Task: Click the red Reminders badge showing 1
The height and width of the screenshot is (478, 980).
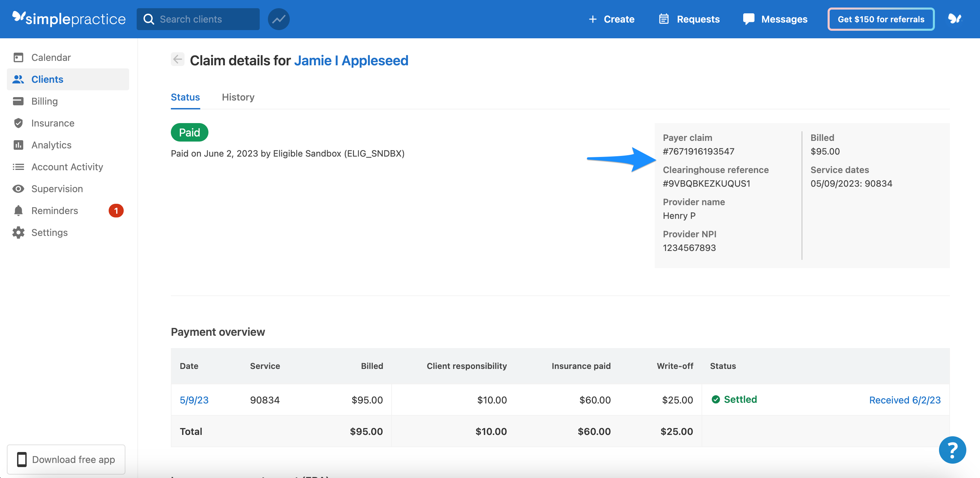Action: coord(116,211)
